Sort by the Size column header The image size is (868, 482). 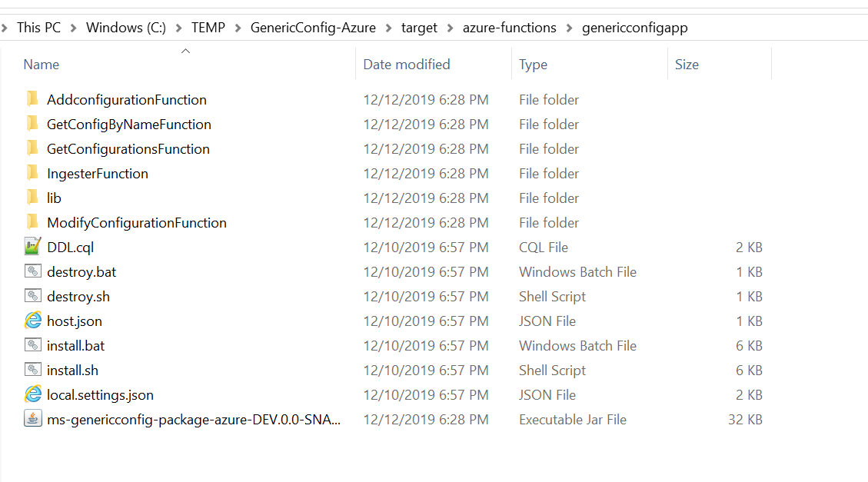click(x=687, y=65)
